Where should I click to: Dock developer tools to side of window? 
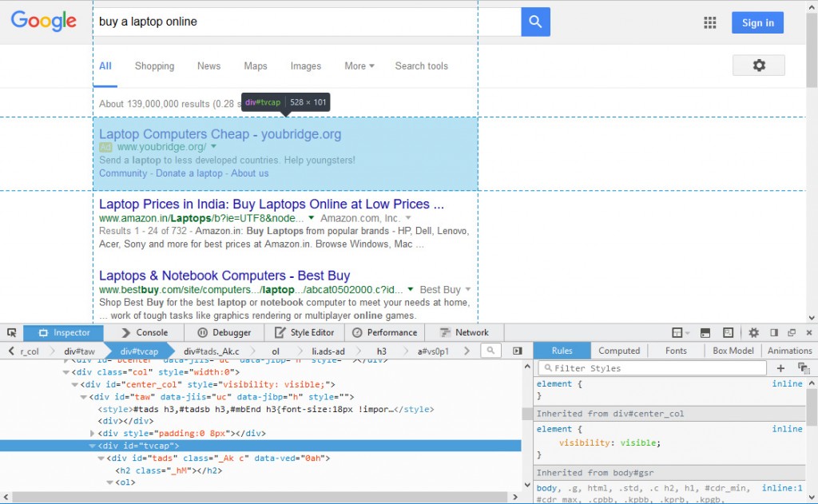pyautogui.click(x=773, y=332)
